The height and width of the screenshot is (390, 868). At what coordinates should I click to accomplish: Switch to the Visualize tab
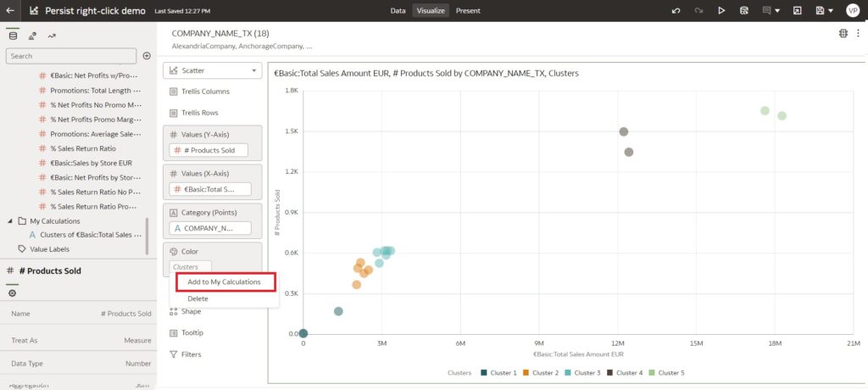(431, 10)
